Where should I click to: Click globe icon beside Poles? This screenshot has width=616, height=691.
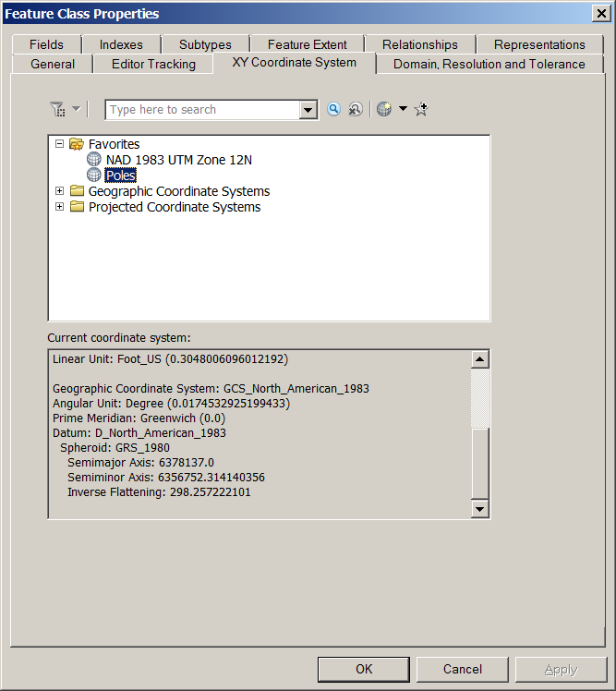(94, 175)
